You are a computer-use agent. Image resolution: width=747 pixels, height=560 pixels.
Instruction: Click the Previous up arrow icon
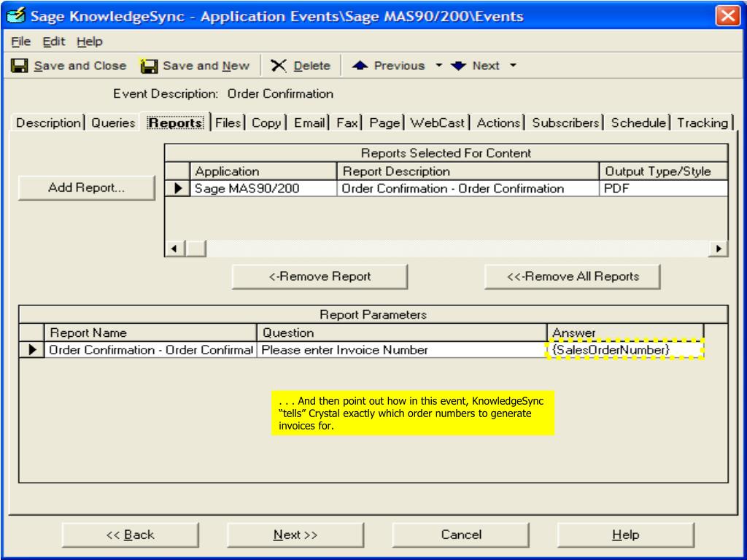point(360,66)
